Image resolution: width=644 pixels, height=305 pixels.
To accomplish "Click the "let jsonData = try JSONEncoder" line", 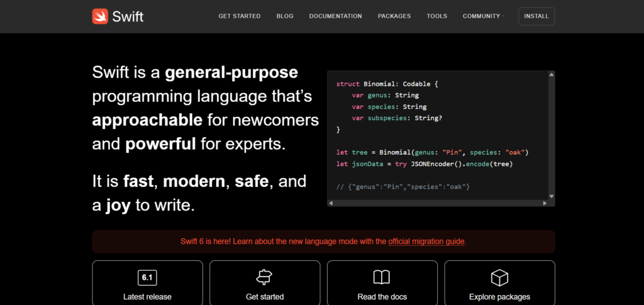I will coord(425,164).
